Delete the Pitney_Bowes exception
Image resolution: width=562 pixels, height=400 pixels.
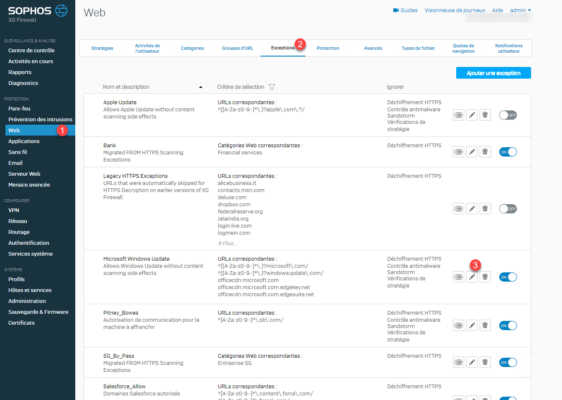485,325
